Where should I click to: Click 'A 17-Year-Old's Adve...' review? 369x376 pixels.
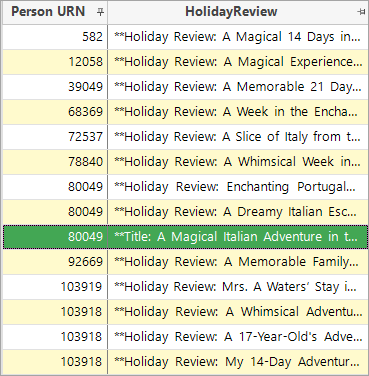(238, 337)
